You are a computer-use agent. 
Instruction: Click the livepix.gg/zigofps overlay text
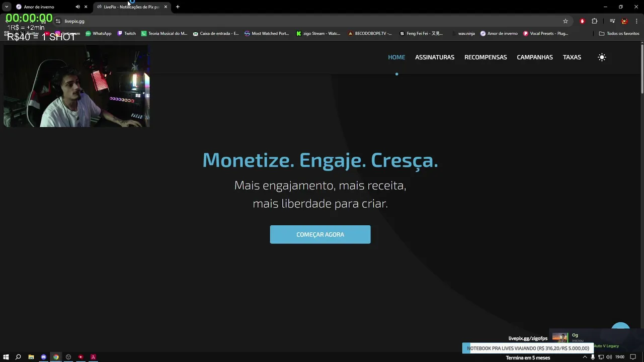528,338
